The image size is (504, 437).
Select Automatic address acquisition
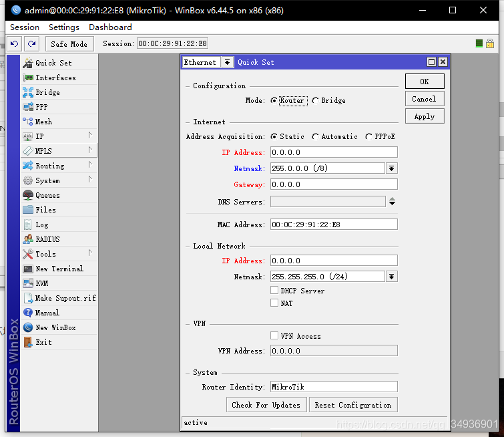[315, 137]
